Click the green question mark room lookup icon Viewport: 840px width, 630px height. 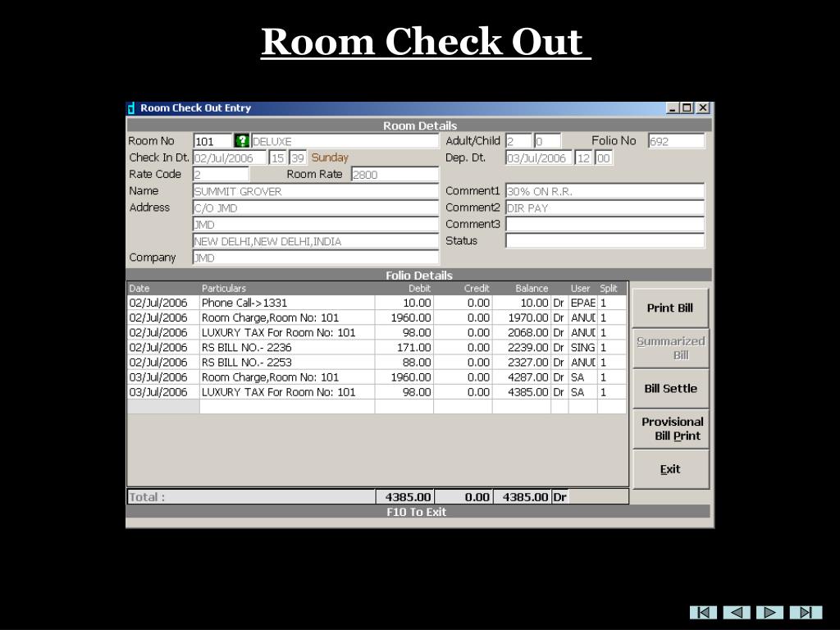click(242, 141)
